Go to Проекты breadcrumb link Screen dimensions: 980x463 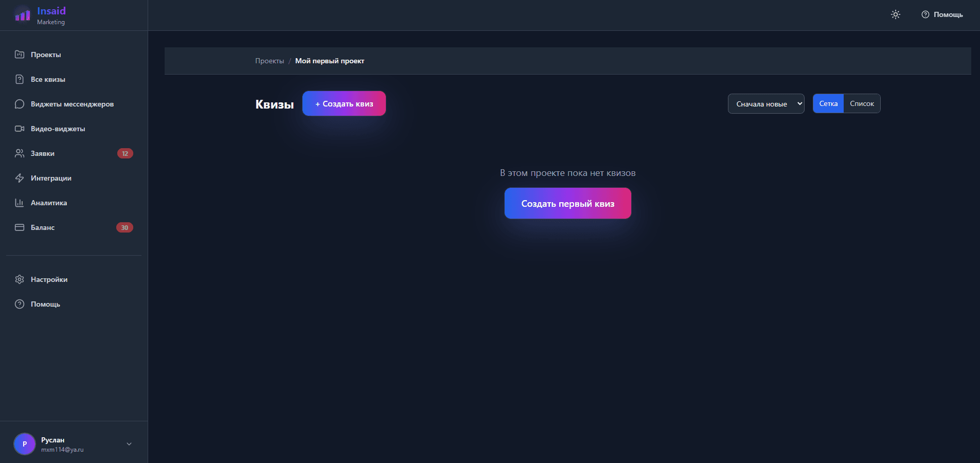(270, 61)
